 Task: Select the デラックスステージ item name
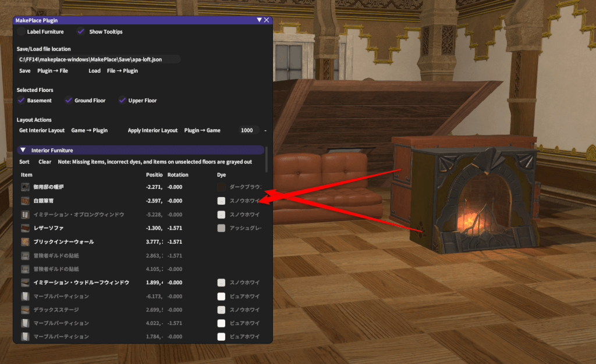point(56,310)
